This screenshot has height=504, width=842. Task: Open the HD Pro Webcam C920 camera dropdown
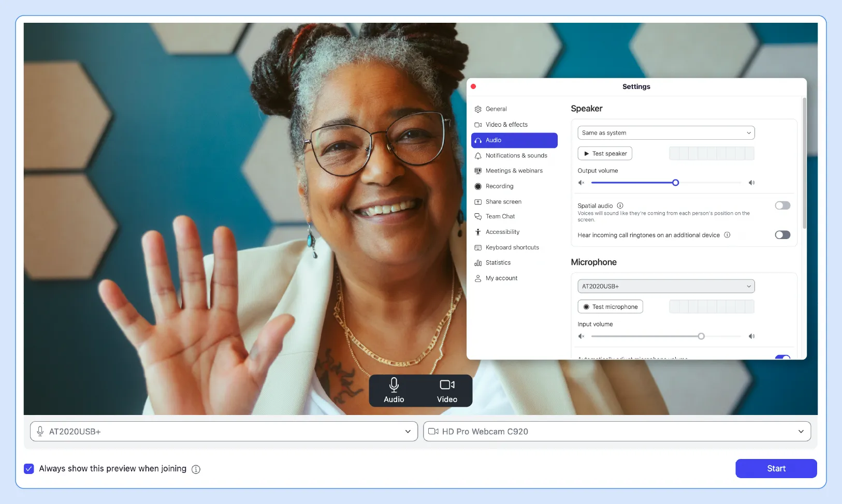click(617, 431)
